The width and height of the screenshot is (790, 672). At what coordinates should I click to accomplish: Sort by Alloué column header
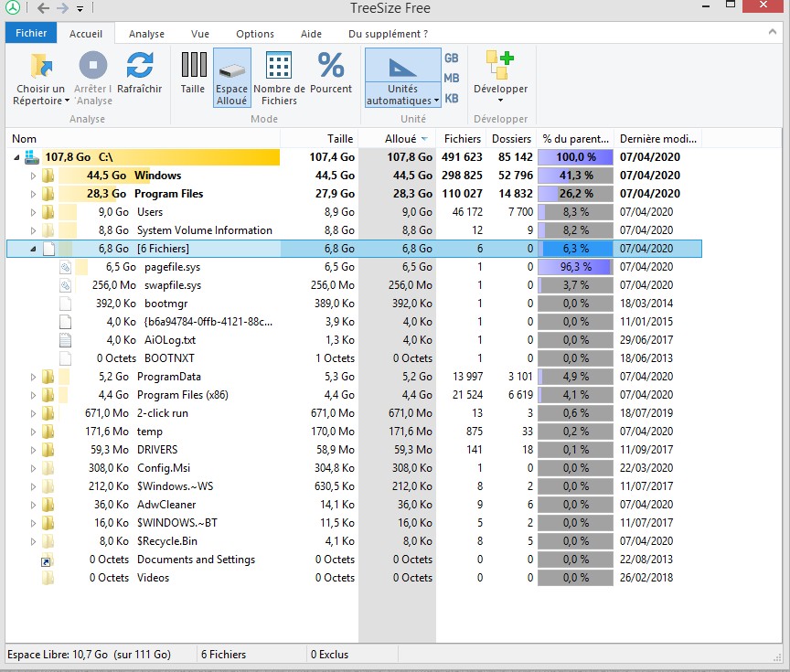(397, 139)
